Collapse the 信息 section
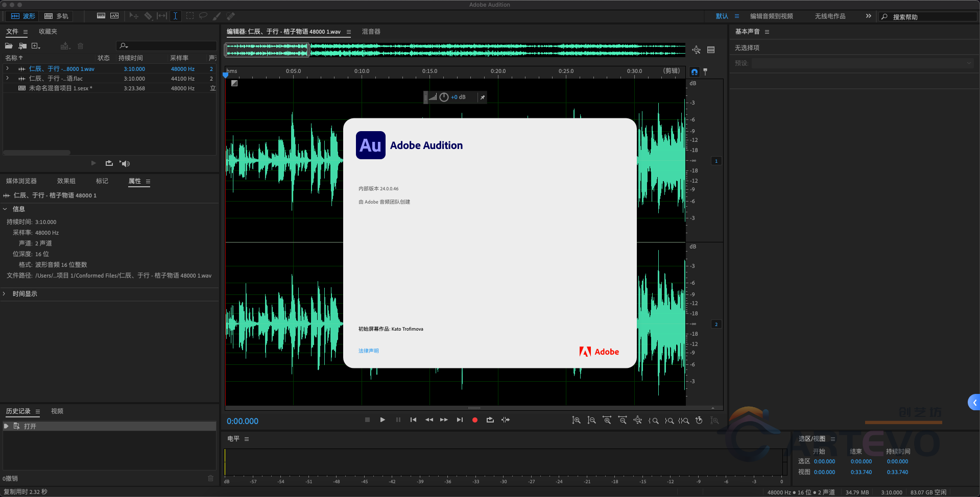 tap(5, 209)
